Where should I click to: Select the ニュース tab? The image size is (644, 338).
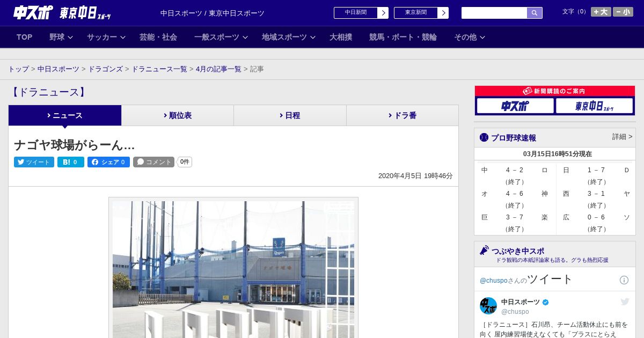click(65, 115)
